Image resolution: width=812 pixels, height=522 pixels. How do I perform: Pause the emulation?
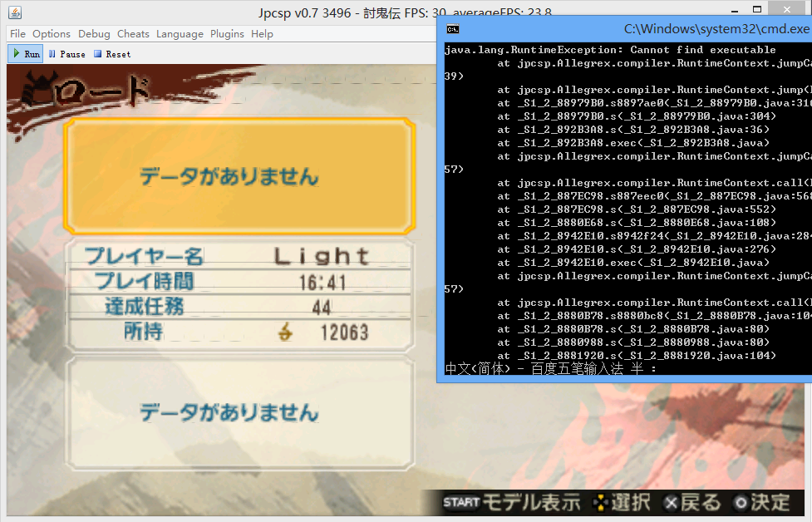point(66,54)
